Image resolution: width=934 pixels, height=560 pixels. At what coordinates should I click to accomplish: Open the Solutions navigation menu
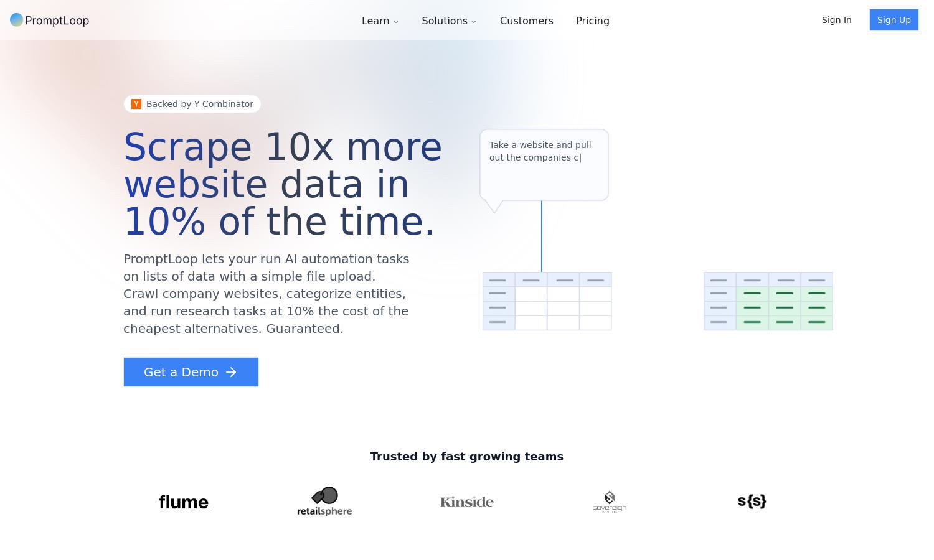click(x=449, y=21)
